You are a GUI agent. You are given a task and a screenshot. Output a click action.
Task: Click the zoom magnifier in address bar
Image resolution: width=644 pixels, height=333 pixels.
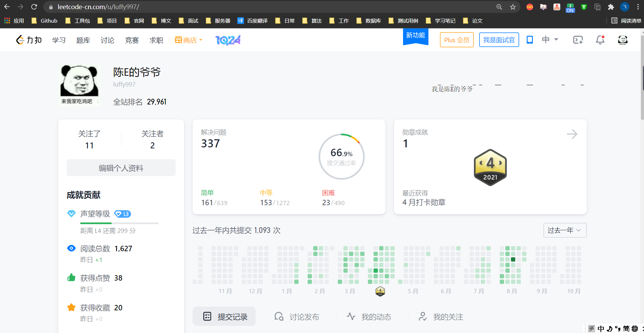click(499, 7)
